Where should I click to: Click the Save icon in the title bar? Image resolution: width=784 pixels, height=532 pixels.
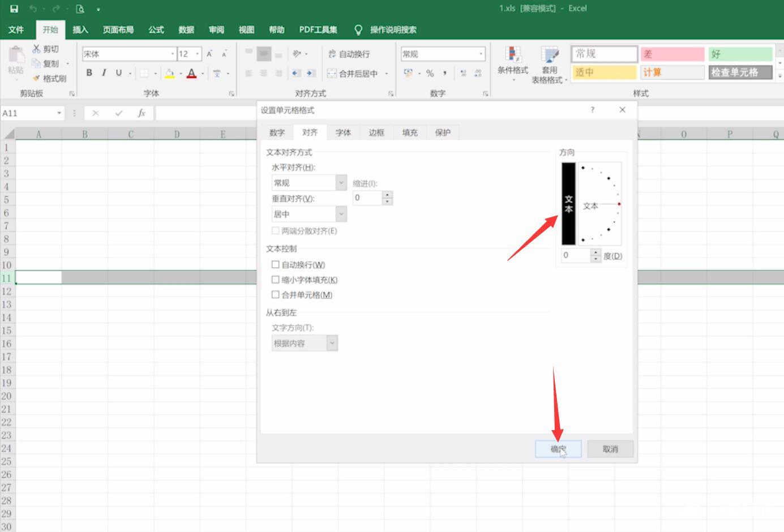(14, 8)
